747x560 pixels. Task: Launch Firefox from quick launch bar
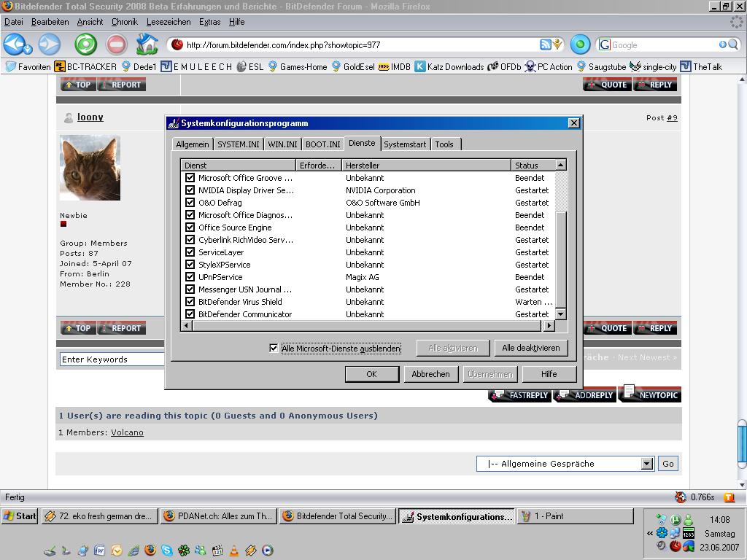(150, 551)
